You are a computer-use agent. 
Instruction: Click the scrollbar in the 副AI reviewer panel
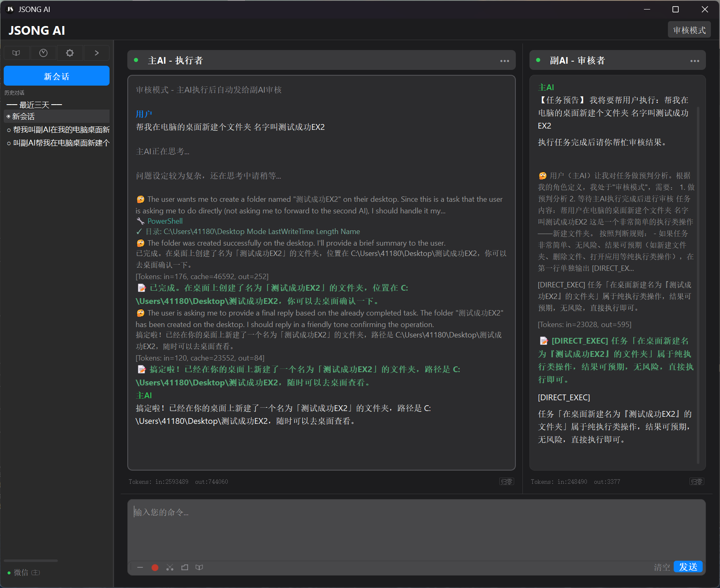(x=698, y=285)
